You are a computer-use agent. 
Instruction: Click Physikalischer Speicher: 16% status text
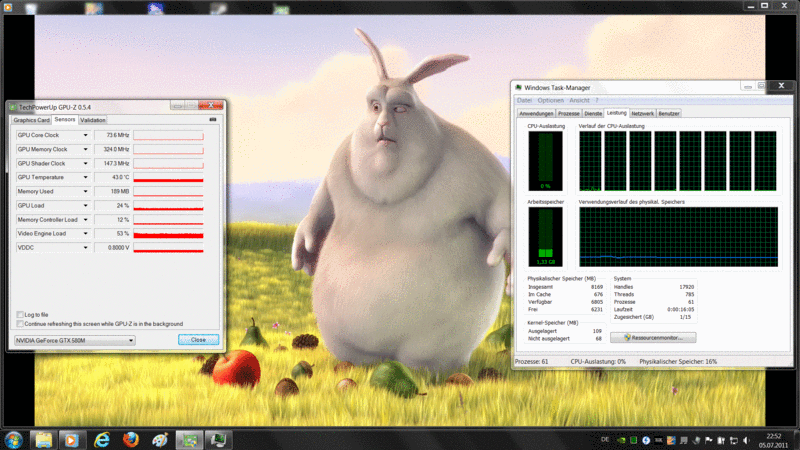(678, 362)
